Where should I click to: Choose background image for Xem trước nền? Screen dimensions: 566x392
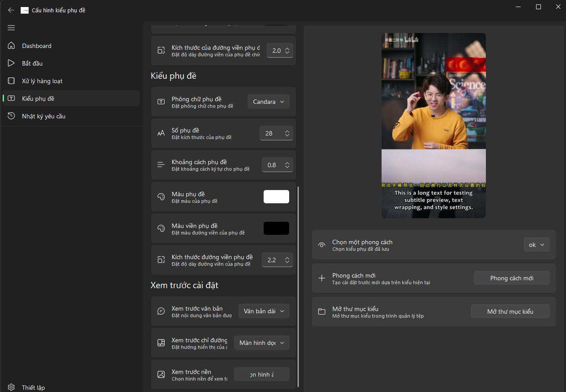(261, 374)
